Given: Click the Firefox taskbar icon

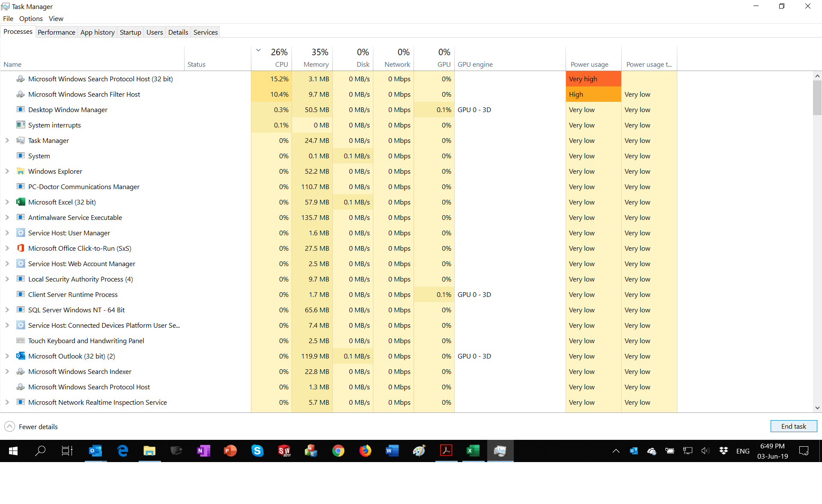Looking at the screenshot, I should pyautogui.click(x=365, y=451).
